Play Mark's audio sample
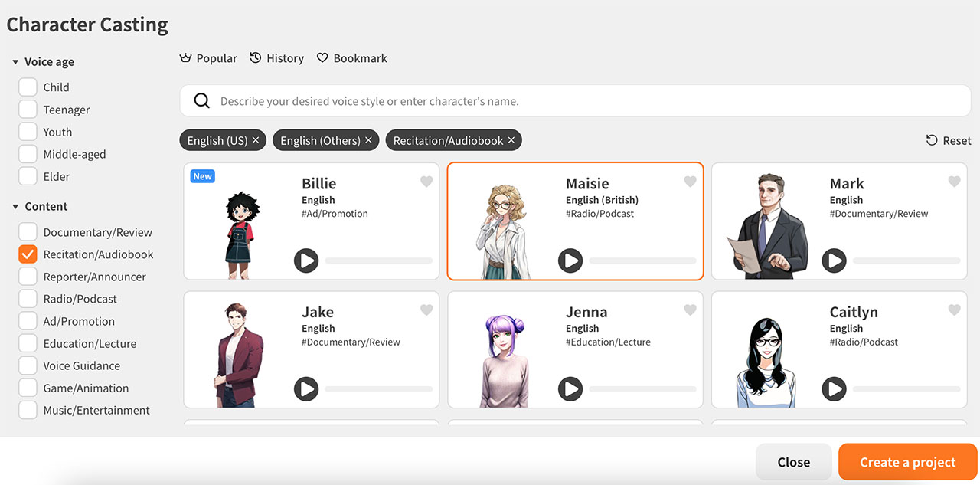980x485 pixels. 834,261
